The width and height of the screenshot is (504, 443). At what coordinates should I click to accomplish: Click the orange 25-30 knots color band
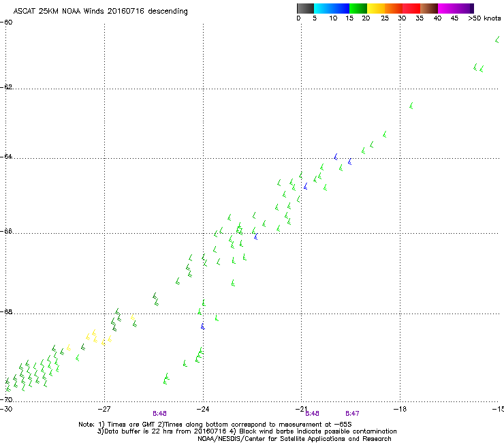394,8
